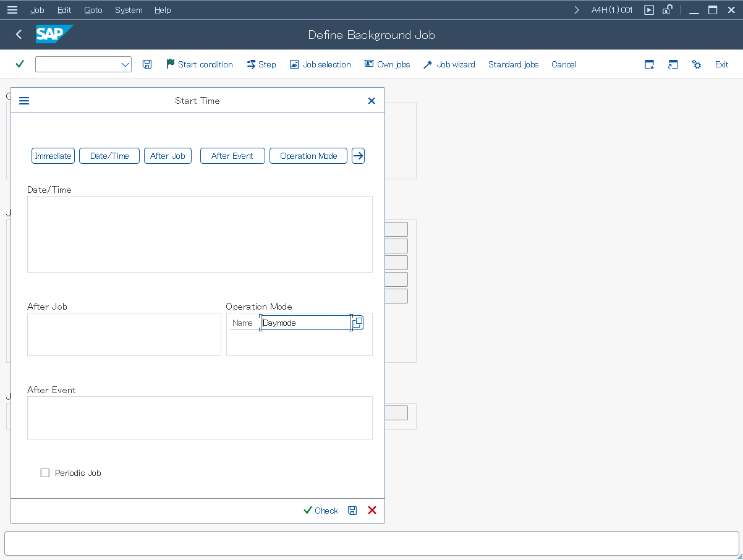The height and width of the screenshot is (560, 743).
Task: Click the save icon in dialog footer
Action: coord(352,511)
